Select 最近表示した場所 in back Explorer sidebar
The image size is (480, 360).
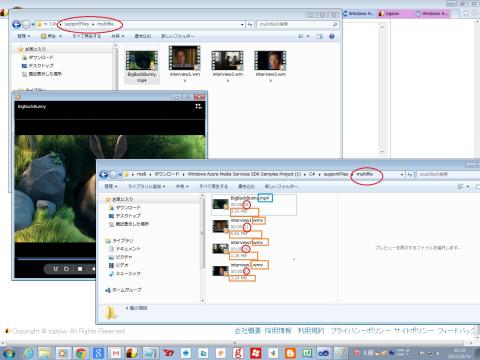coord(45,74)
